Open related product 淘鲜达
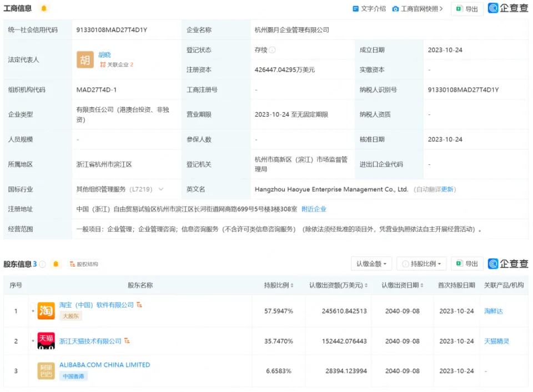Viewport: 533px width, 392px height. pyautogui.click(x=493, y=311)
